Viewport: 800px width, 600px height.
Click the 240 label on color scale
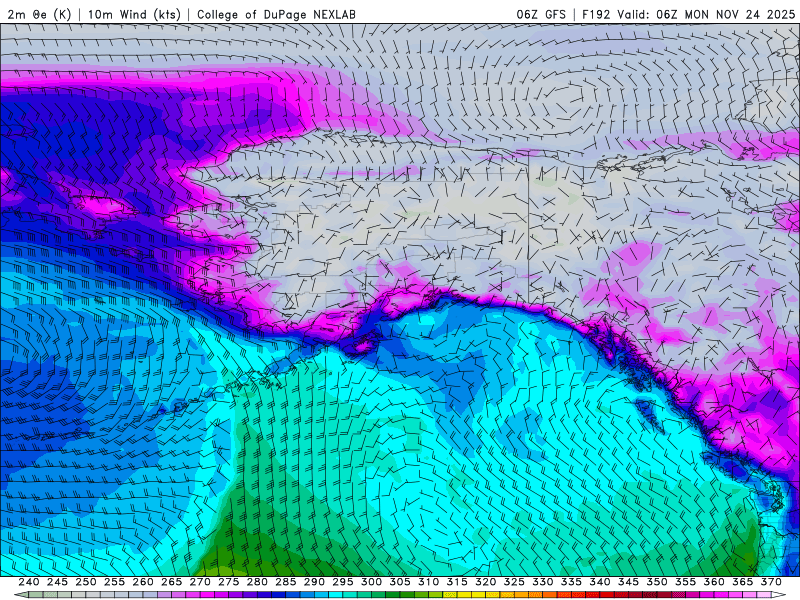(29, 582)
